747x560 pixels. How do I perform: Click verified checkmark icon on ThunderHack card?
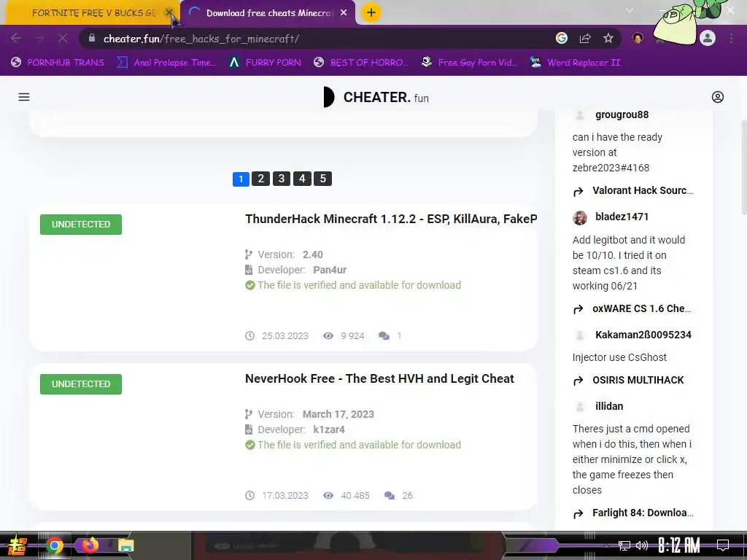249,285
